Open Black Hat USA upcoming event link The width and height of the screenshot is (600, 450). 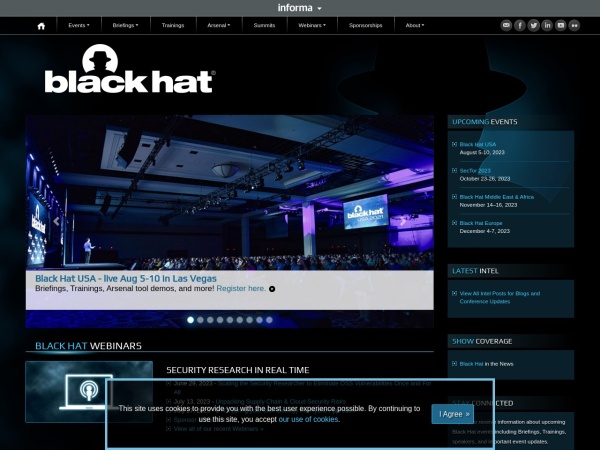tap(478, 144)
